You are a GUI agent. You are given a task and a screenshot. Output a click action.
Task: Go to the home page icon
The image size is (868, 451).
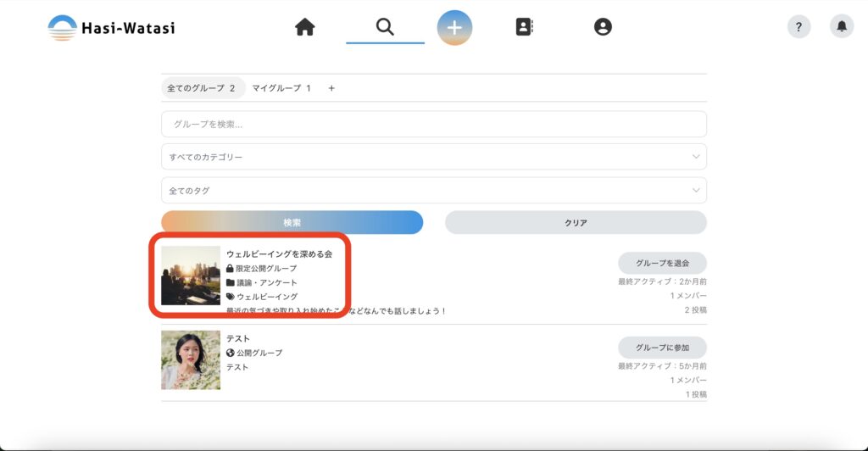[305, 27]
